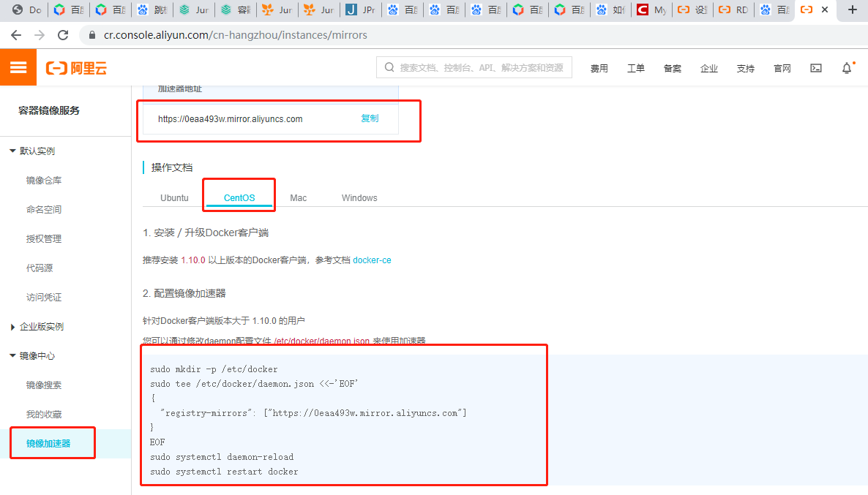The image size is (868, 495).
Task: Click the "registry-mirrors" code line
Action: click(x=313, y=413)
